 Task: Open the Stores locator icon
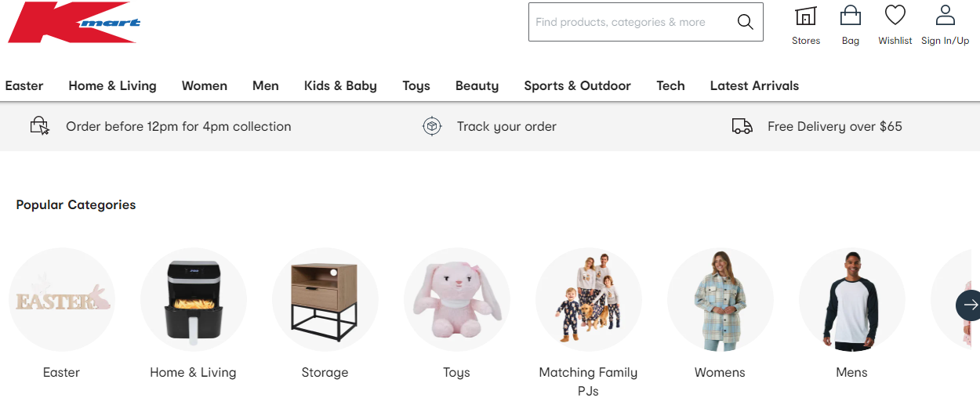click(x=805, y=16)
